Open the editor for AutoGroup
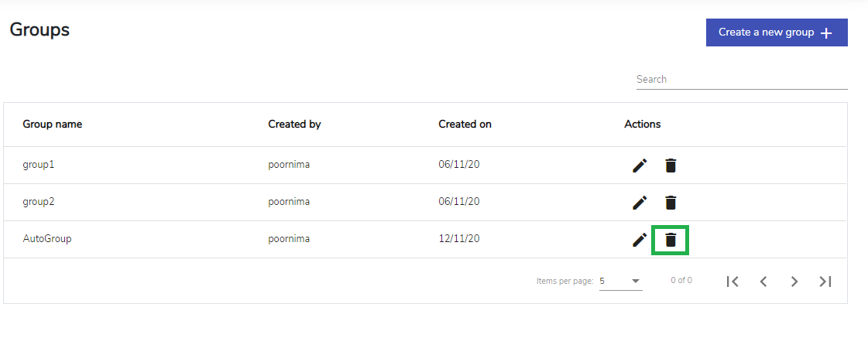 click(x=640, y=240)
